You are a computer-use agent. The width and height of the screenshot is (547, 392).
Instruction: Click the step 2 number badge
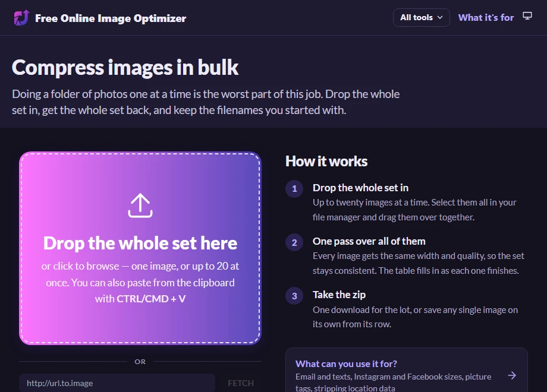click(x=294, y=242)
